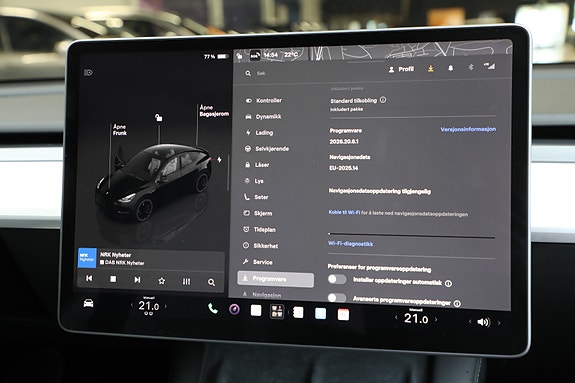Increase passenger temperature with right arrow
This screenshot has width=575, height=383.
click(x=436, y=319)
